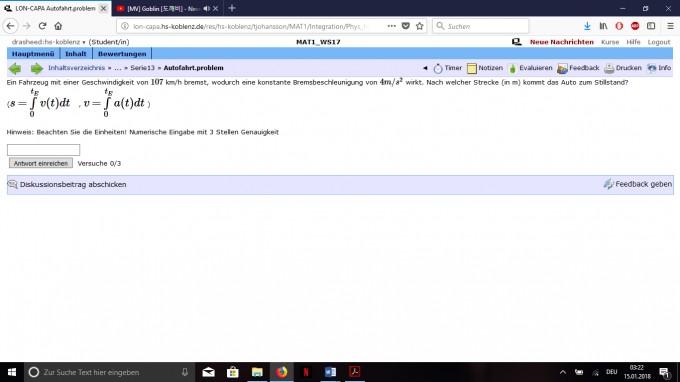Click the Suchen search field
Viewport: 680px width, 382px height.
(x=481, y=26)
